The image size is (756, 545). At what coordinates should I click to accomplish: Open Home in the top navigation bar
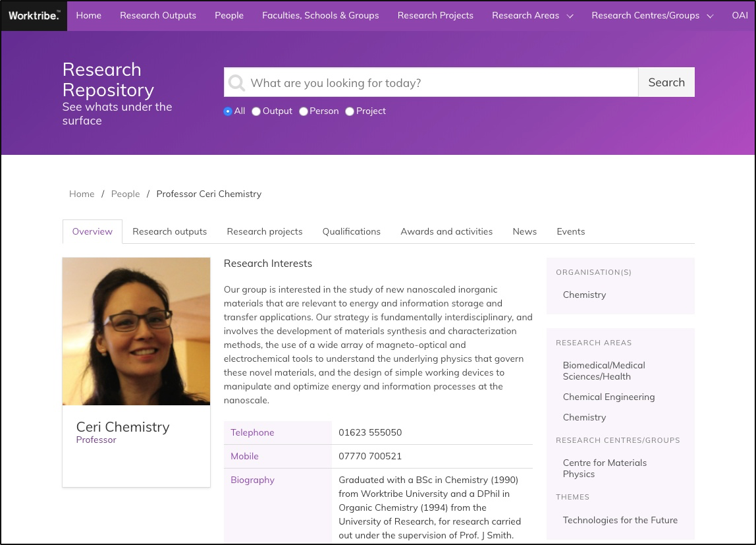pyautogui.click(x=89, y=15)
